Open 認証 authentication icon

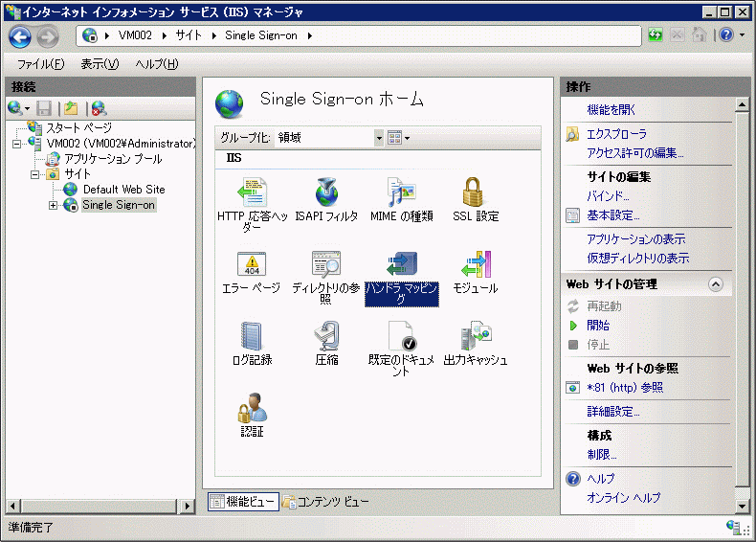[252, 407]
